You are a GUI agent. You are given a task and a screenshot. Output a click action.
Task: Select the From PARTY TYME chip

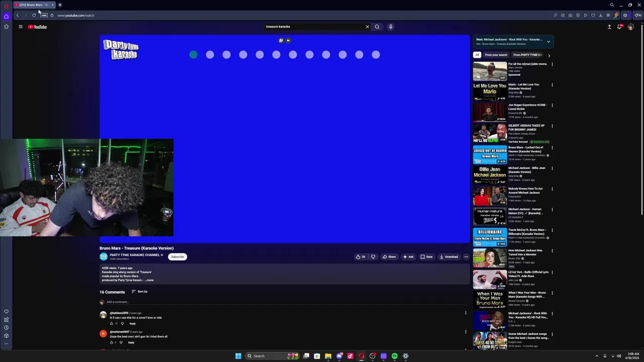pyautogui.click(x=527, y=55)
